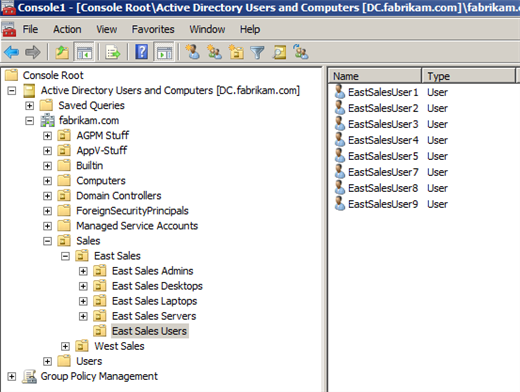Select East Sales Desktops OU
Screen dimensions: 520x392
click(157, 286)
